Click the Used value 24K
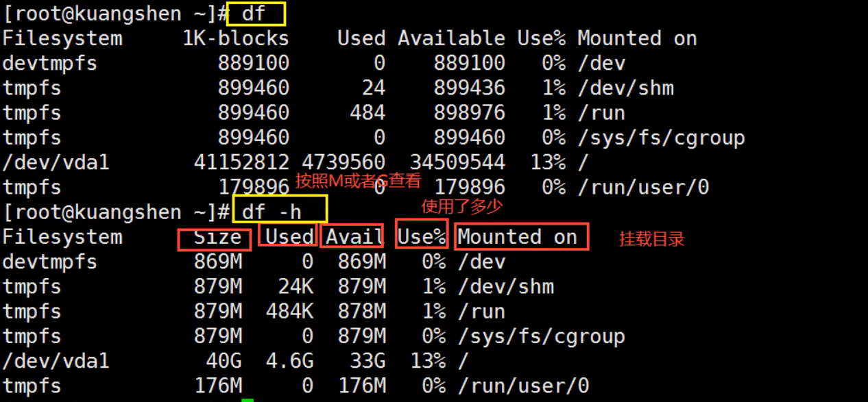868x402 pixels. (296, 286)
